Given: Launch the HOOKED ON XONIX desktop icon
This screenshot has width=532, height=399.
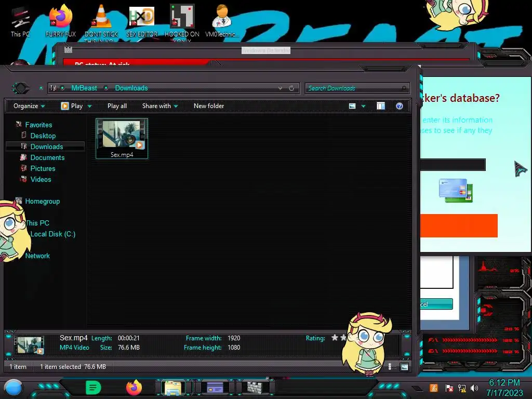Looking at the screenshot, I should point(182,22).
